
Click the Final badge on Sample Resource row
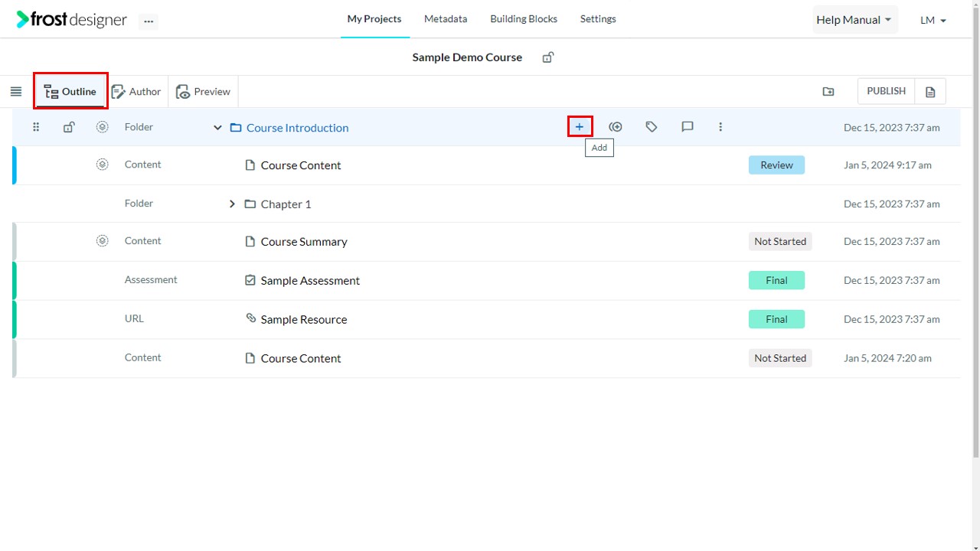coord(776,319)
